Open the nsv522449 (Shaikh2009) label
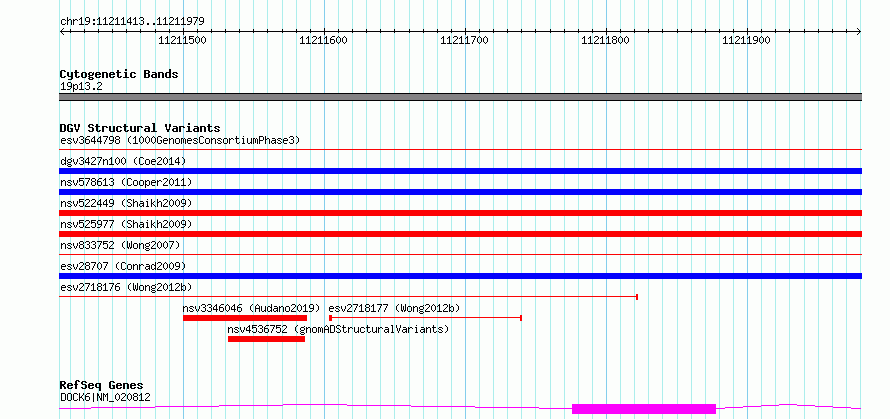 tap(126, 203)
